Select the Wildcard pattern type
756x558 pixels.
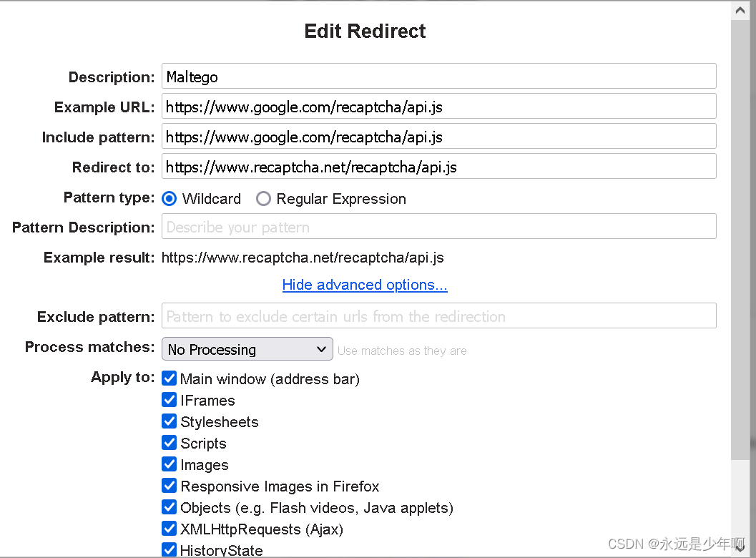tap(170, 199)
